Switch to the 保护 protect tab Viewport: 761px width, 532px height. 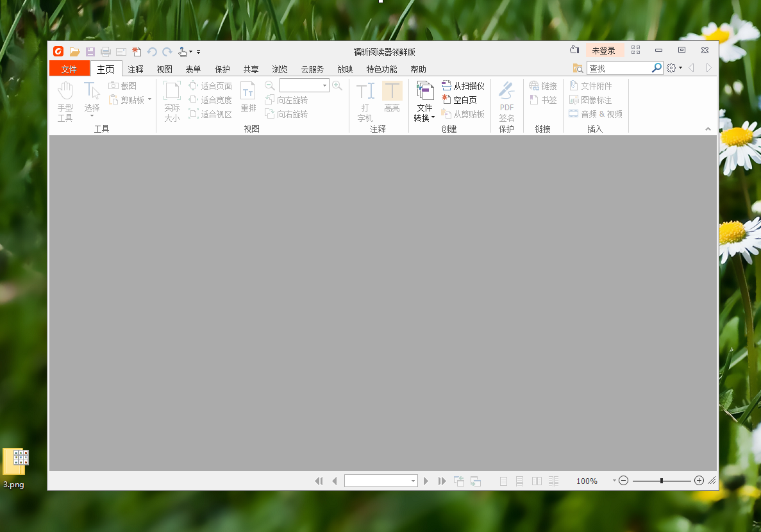pos(222,69)
